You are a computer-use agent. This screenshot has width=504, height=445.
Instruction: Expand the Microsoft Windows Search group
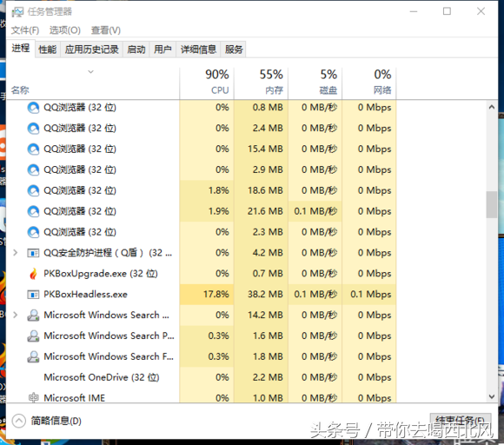[15, 315]
